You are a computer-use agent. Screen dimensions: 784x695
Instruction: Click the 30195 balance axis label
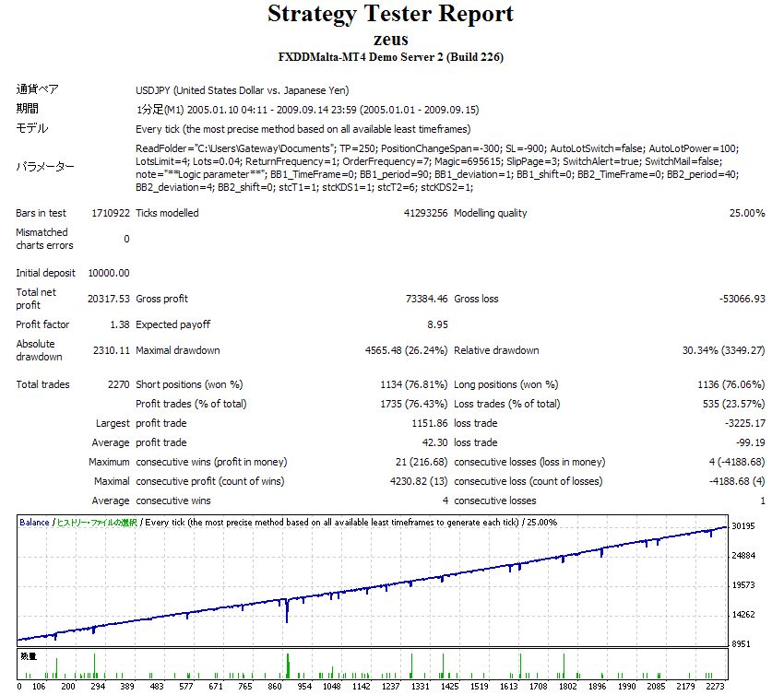click(x=743, y=526)
